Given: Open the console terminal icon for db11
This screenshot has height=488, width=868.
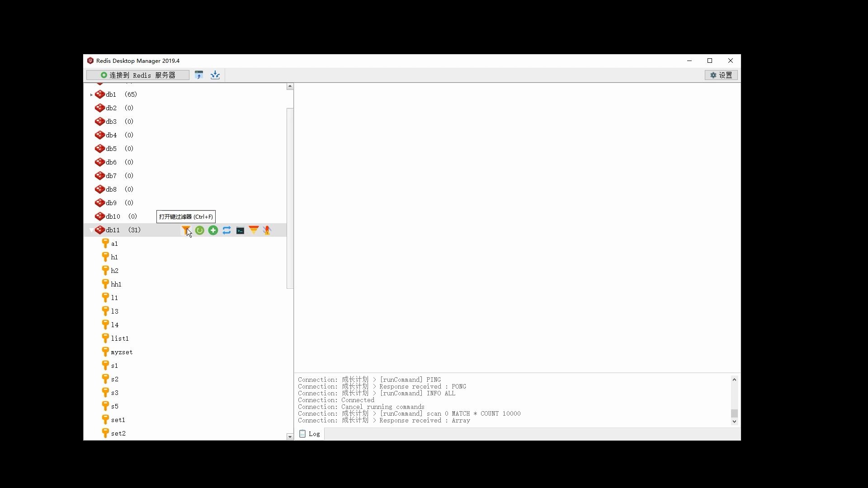Looking at the screenshot, I should coord(240,230).
